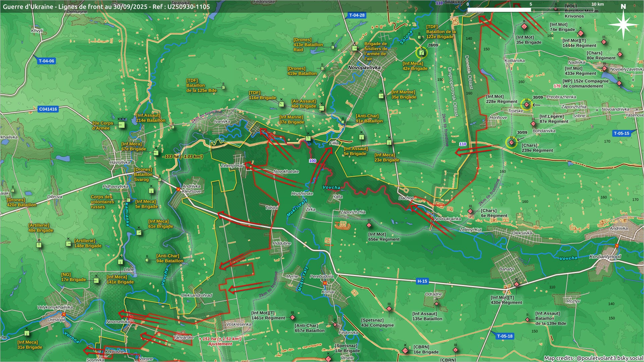This screenshot has height=362, width=644.
Task: Click the circled 42e Brigade unit marker
Action: coord(422,53)
